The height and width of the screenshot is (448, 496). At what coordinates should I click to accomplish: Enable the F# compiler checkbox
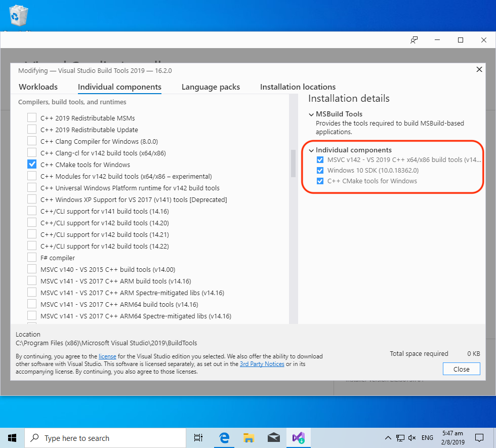(x=32, y=258)
